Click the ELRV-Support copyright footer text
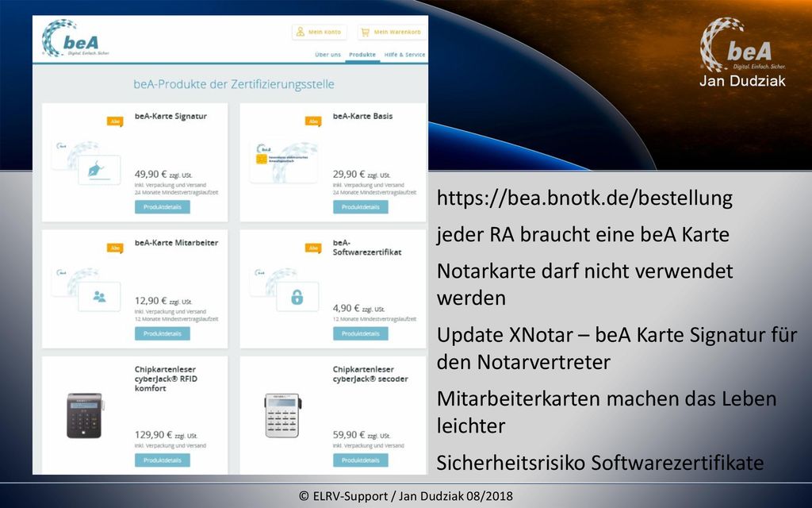The width and height of the screenshot is (812, 508). pyautogui.click(x=406, y=496)
